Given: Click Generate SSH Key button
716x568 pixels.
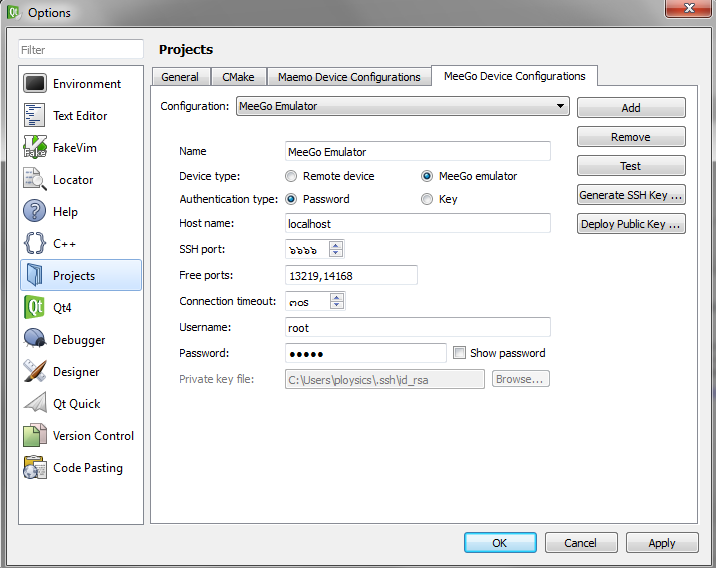Looking at the screenshot, I should pyautogui.click(x=631, y=195).
